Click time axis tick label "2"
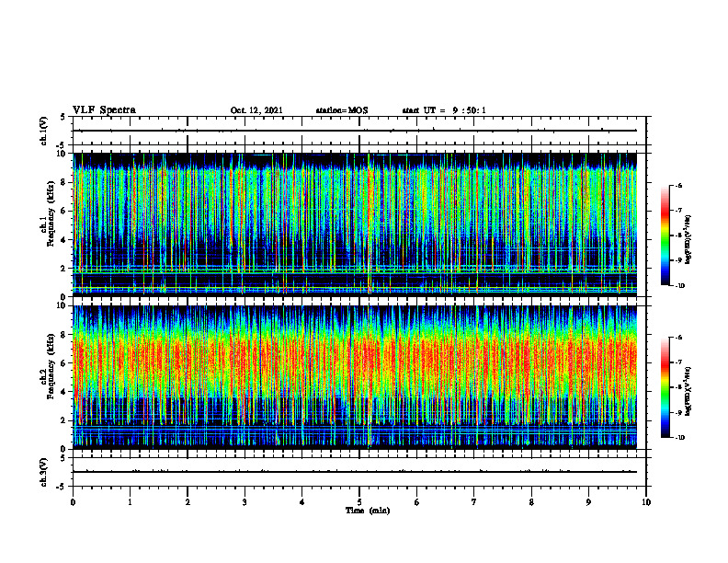728x563 pixels. click(x=188, y=502)
